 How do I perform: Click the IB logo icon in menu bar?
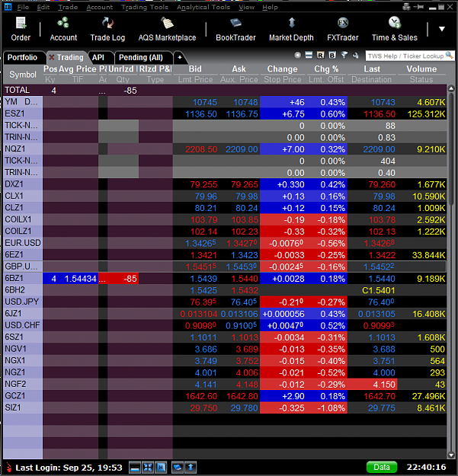tap(8, 7)
